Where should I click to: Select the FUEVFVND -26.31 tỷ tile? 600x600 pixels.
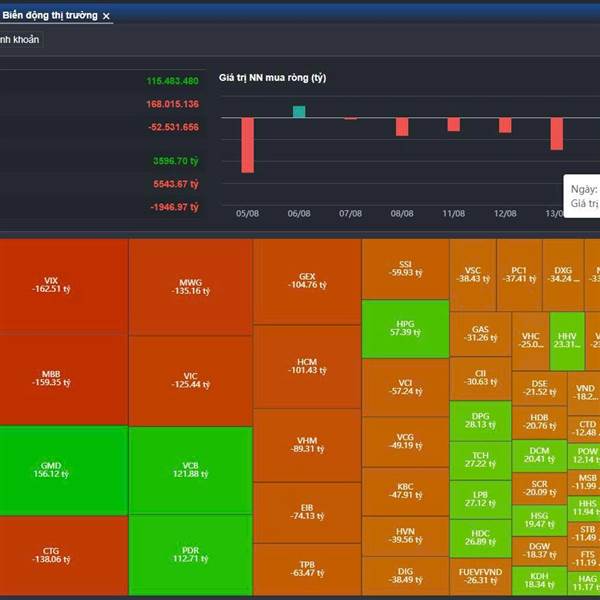480,577
